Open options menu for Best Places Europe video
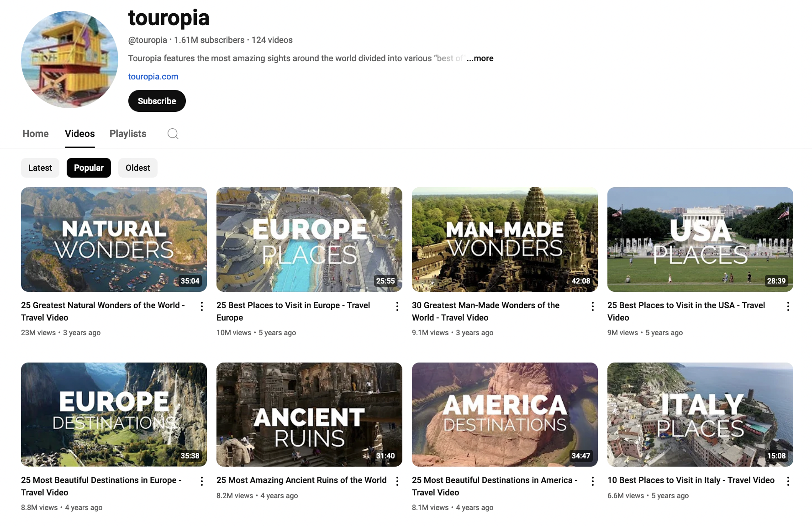The image size is (812, 526). (397, 306)
